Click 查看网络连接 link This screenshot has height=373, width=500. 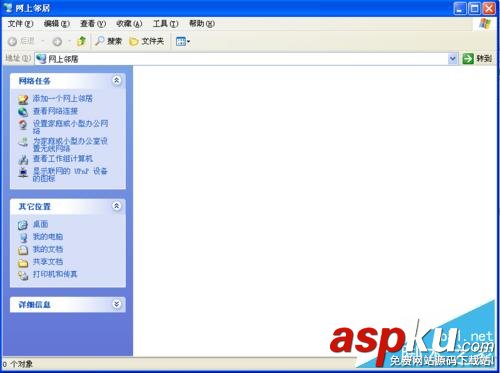55,111
